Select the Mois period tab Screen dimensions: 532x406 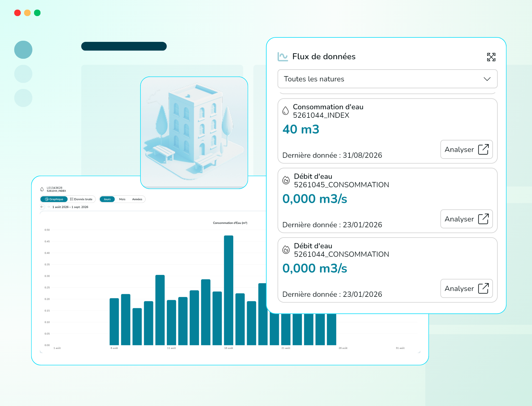point(122,199)
